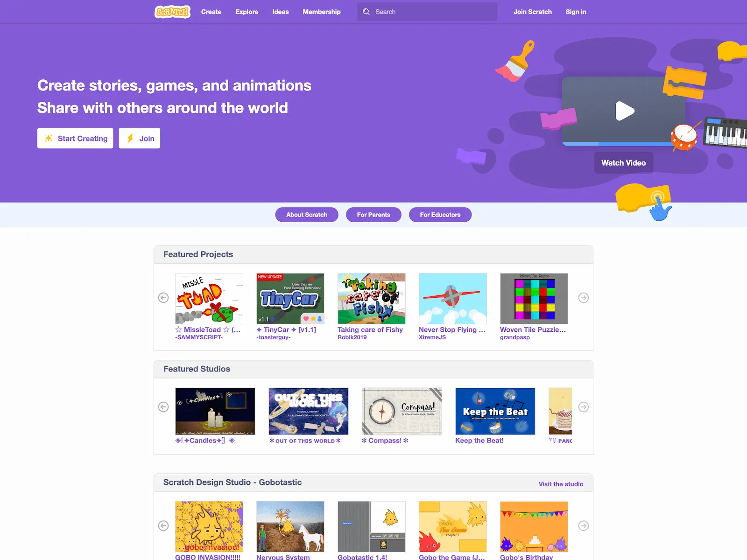747x560 pixels.
Task: Open the Ideas page
Action: 280,12
